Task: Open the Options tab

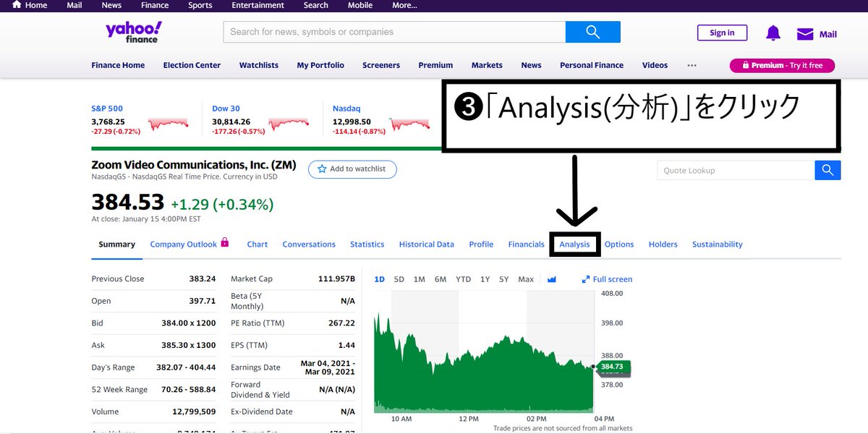Action: (x=619, y=244)
